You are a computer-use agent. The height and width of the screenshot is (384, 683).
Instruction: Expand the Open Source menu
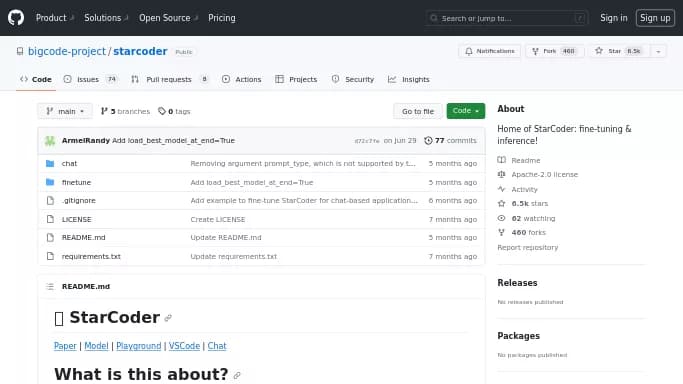coord(168,18)
